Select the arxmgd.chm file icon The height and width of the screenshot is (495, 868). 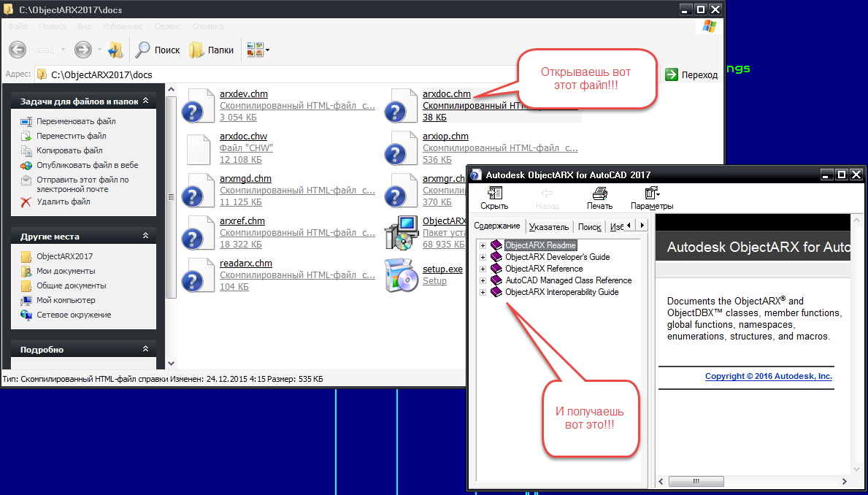pos(198,190)
